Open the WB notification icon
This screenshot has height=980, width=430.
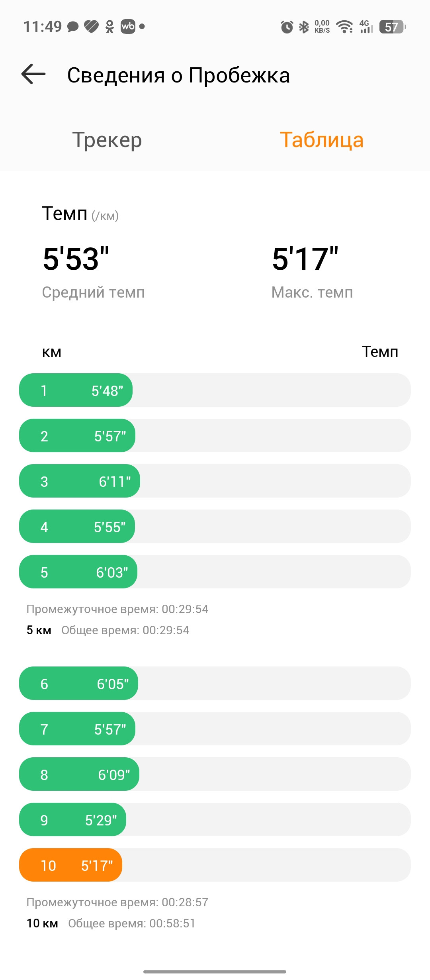coord(128,26)
